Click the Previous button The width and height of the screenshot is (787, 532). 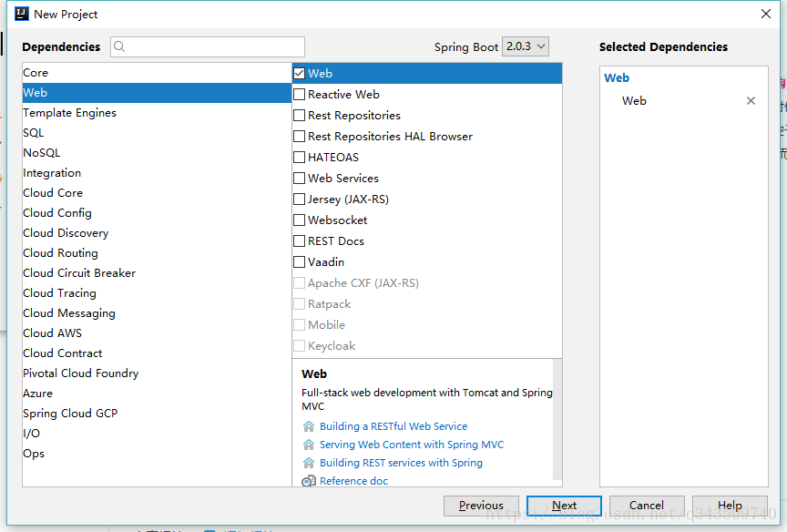(x=481, y=506)
